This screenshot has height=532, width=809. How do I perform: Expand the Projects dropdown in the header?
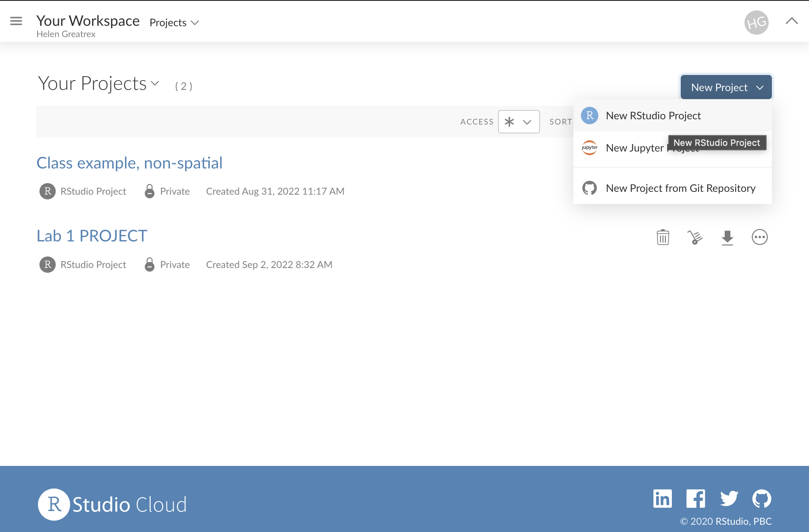point(173,23)
